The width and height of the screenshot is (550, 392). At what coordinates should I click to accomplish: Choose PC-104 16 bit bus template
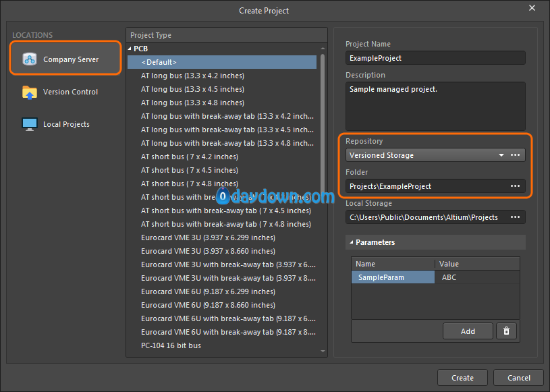pos(171,345)
